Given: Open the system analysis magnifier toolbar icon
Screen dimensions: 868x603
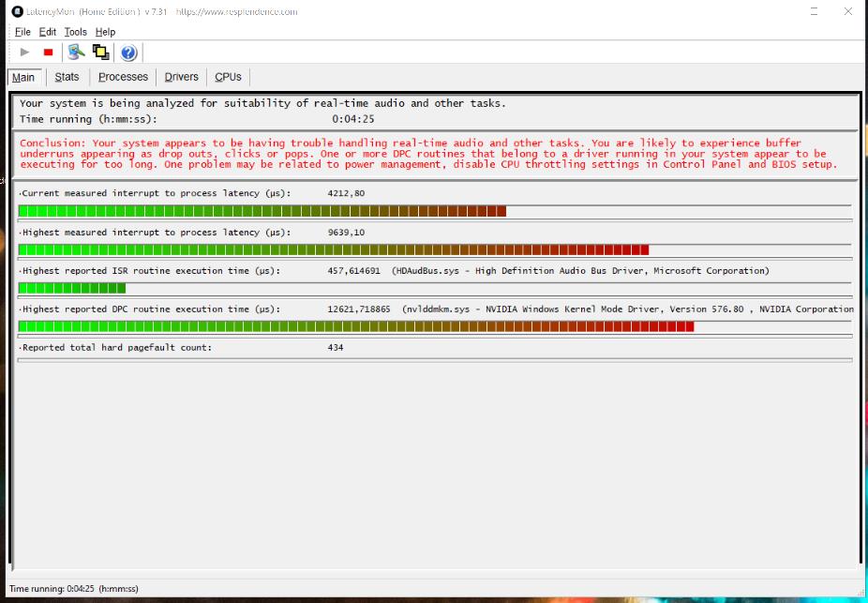Looking at the screenshot, I should pyautogui.click(x=76, y=53).
